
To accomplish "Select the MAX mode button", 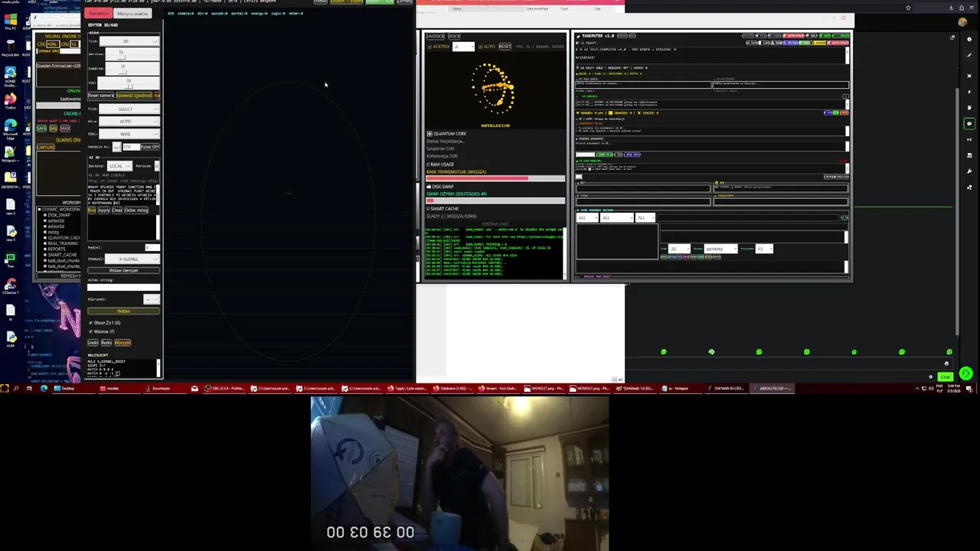I will click(65, 128).
